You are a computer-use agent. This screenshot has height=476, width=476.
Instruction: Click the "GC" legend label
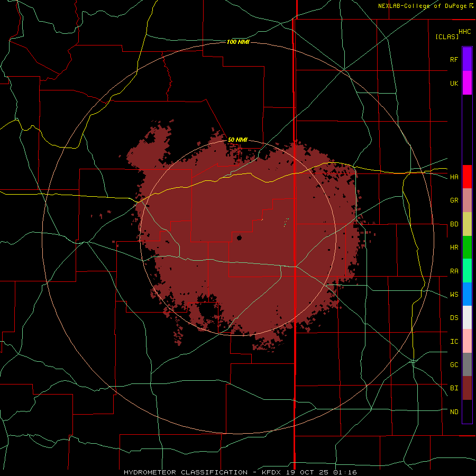point(454,365)
